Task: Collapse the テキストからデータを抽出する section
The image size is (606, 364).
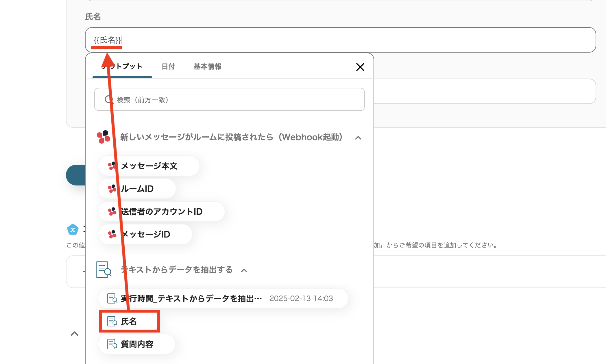Action: tap(244, 270)
